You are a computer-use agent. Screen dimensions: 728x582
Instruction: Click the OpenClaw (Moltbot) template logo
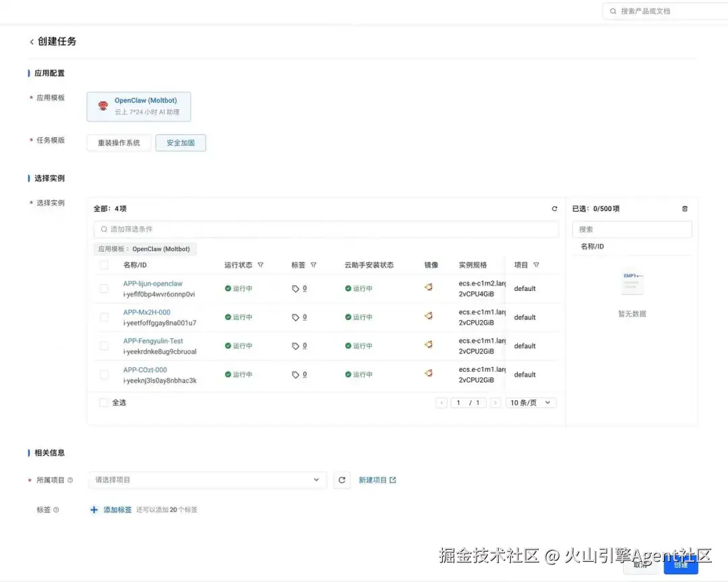click(x=102, y=106)
